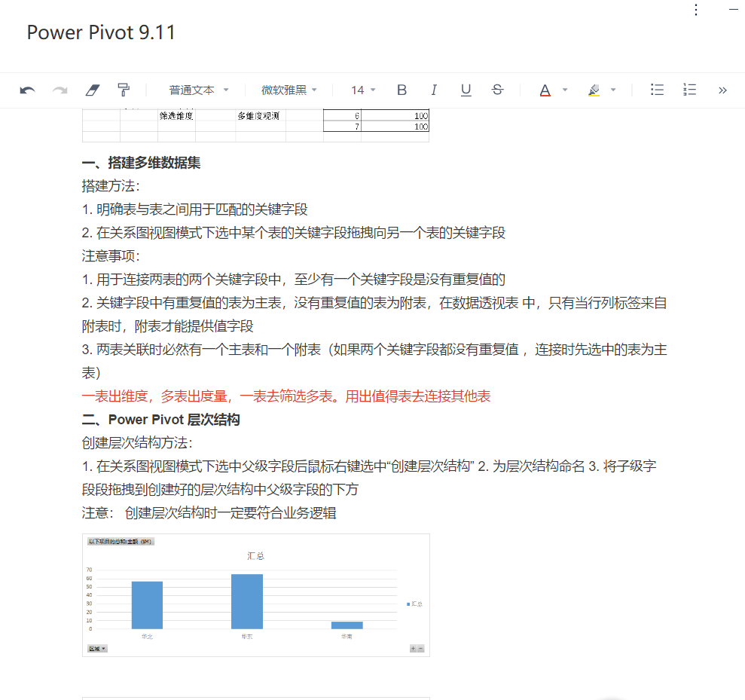745x700 pixels.
Task: Click the 以下项目的总和 label on chart
Action: point(121,542)
